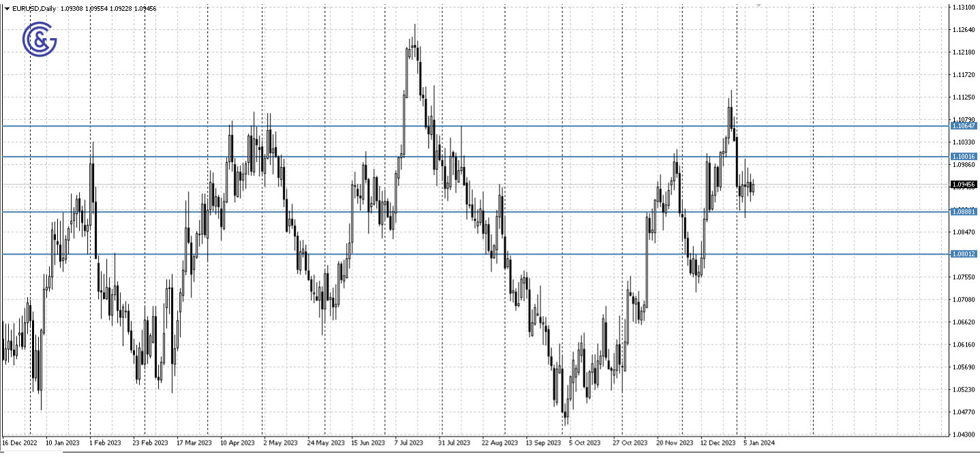Select the lowest support line at 1.08012
Image resolution: width=980 pixels, height=457 pixels.
tap(477, 255)
